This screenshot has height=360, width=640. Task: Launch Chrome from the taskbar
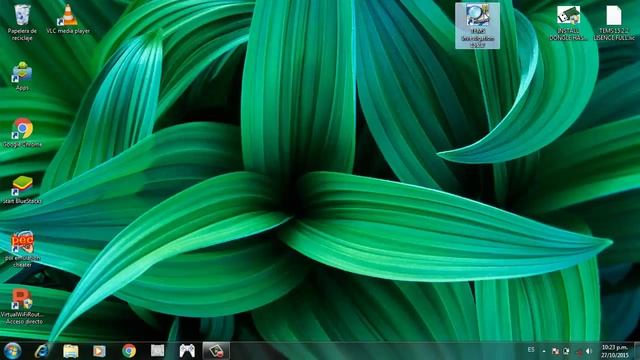tap(129, 351)
